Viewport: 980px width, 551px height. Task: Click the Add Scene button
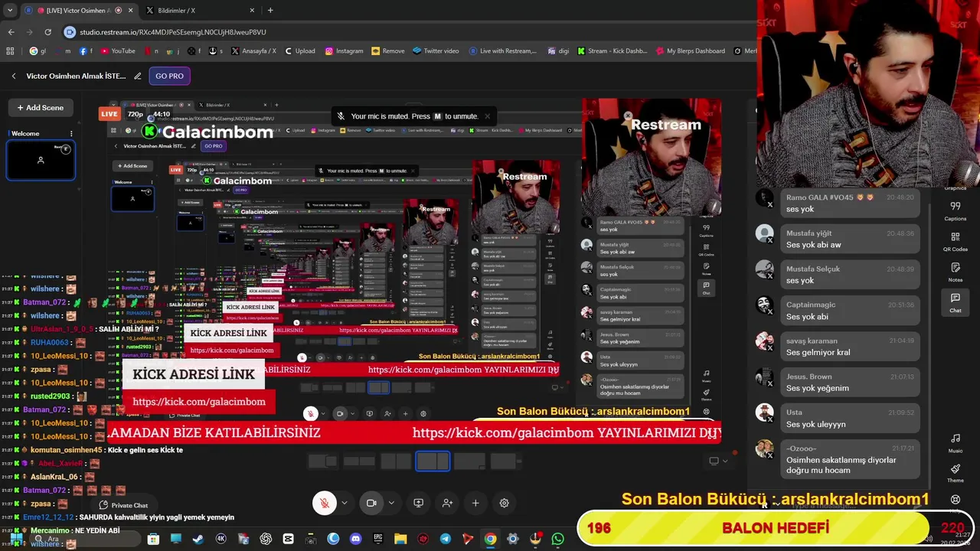(41, 107)
